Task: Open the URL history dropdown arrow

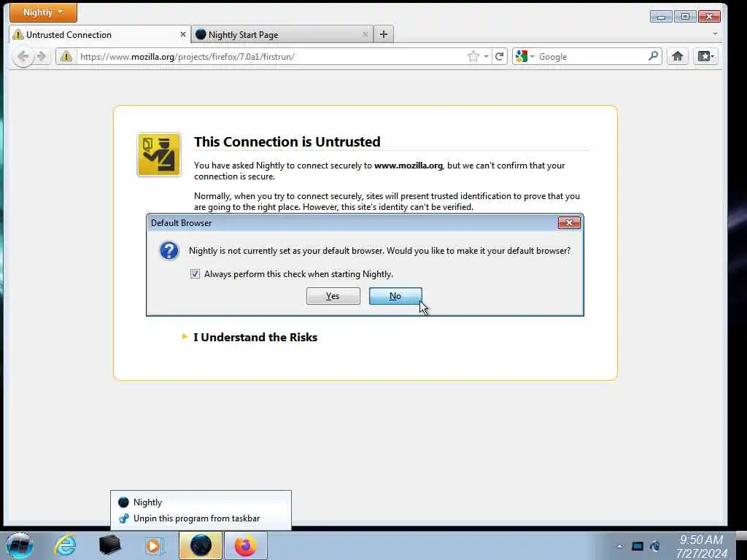Action: point(486,57)
